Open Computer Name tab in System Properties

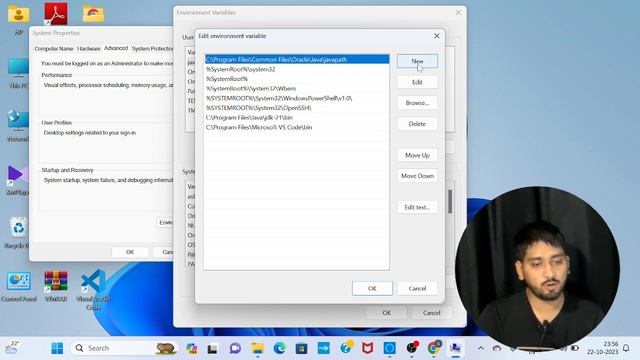(54, 49)
